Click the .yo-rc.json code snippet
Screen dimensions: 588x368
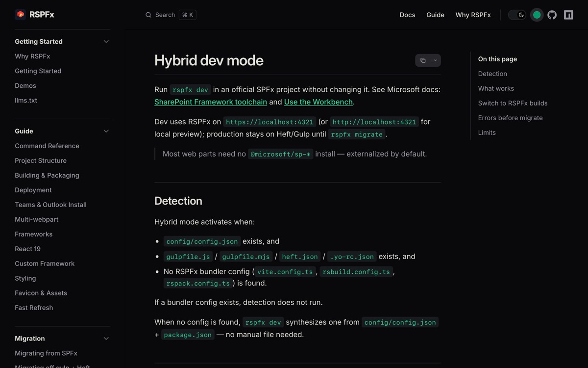(352, 257)
